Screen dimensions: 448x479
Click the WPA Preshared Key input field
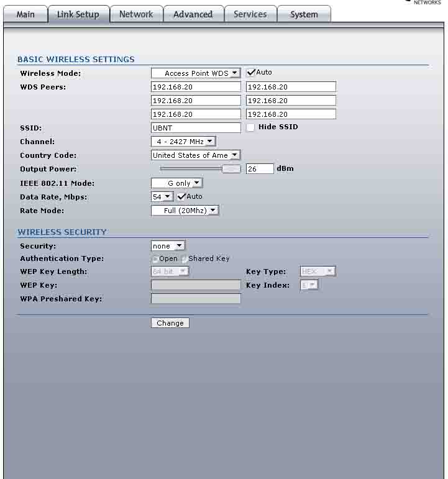point(196,299)
